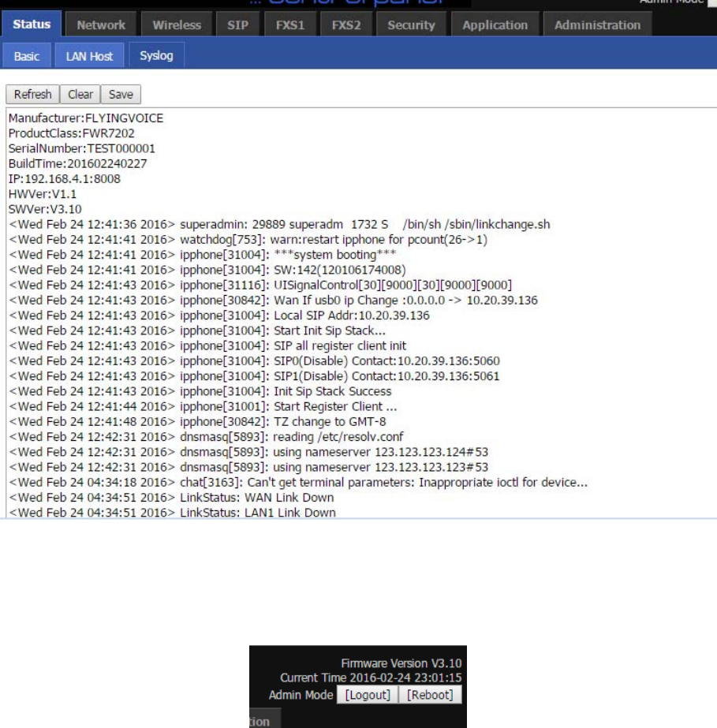Select the Syslog subtab

click(x=156, y=56)
